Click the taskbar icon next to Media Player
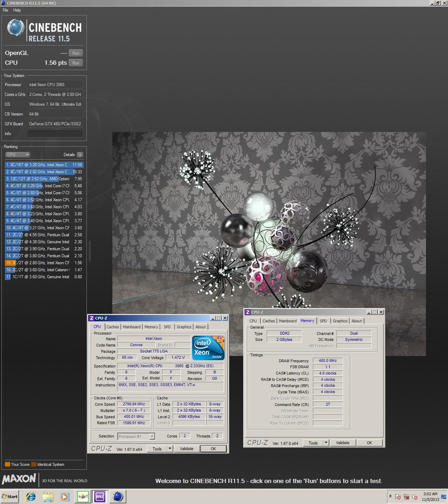Viewport: 448px width, 504px height. coord(83,496)
